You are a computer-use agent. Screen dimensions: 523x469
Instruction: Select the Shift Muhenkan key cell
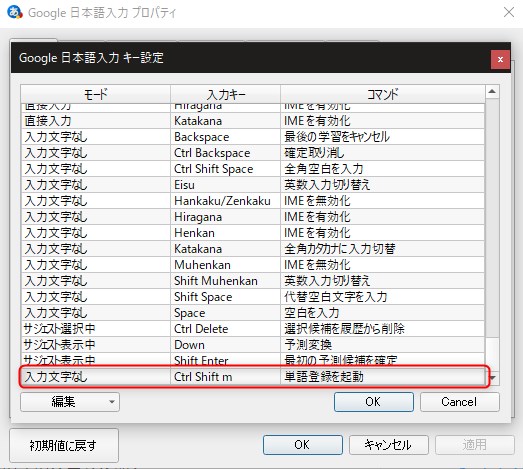(x=225, y=281)
